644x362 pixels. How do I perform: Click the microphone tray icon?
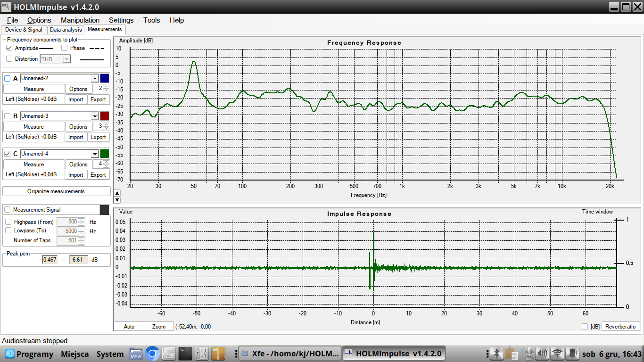[x=529, y=354]
